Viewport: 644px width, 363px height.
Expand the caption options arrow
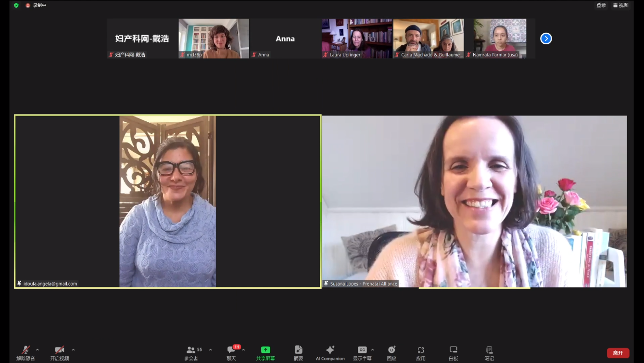pos(372,350)
